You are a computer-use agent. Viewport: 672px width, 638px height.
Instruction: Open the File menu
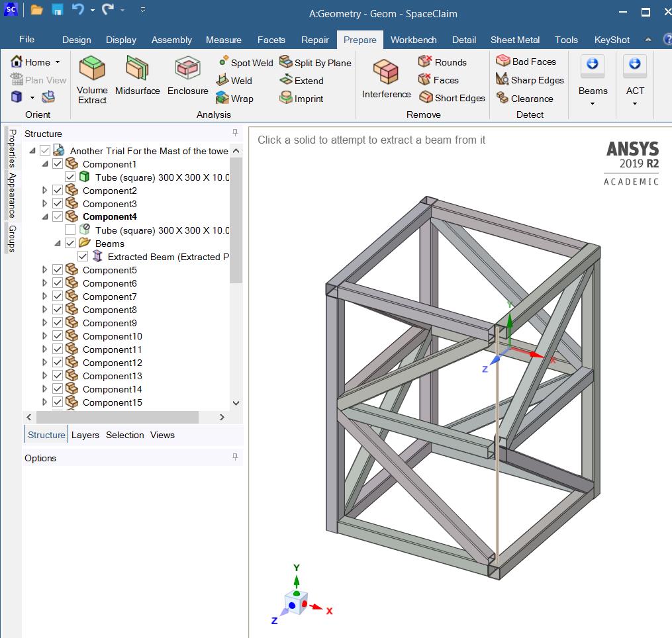tap(27, 40)
